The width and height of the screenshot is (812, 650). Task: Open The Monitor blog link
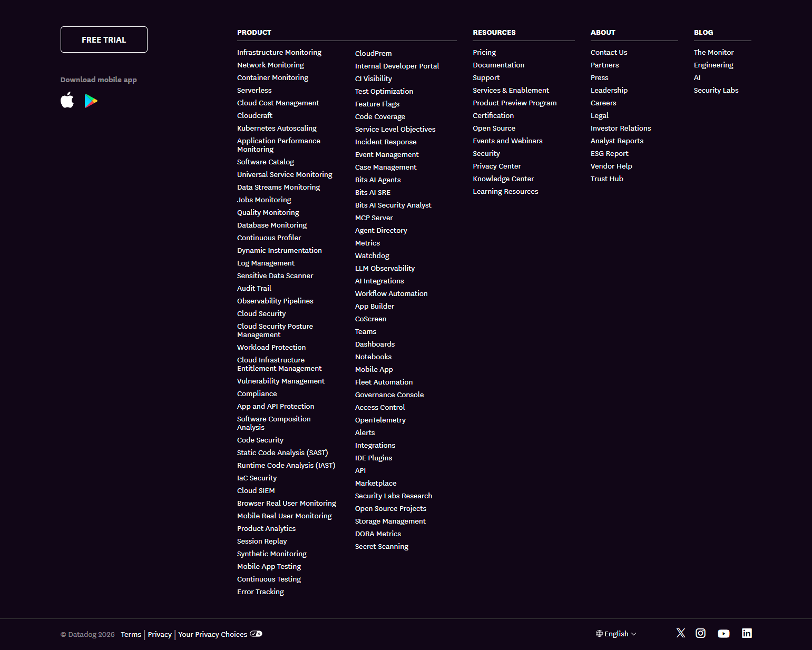click(713, 52)
